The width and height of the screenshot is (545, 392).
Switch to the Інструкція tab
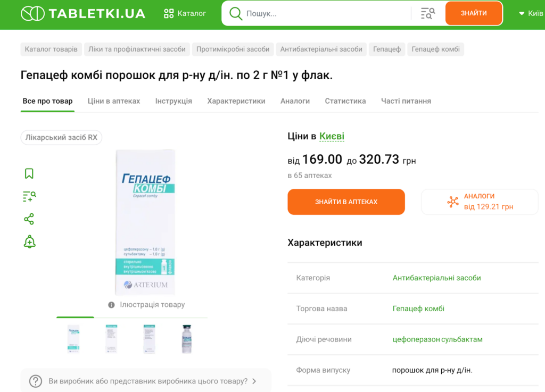point(174,101)
